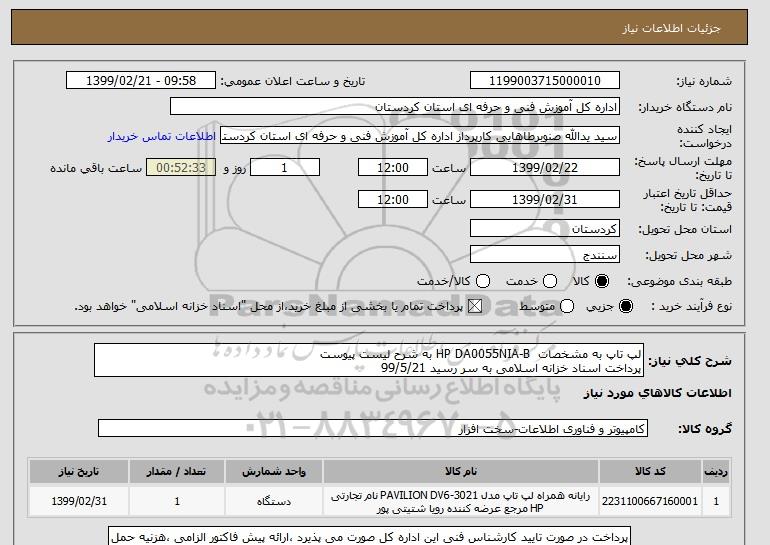Click the buyer organization name field

[x=395, y=107]
